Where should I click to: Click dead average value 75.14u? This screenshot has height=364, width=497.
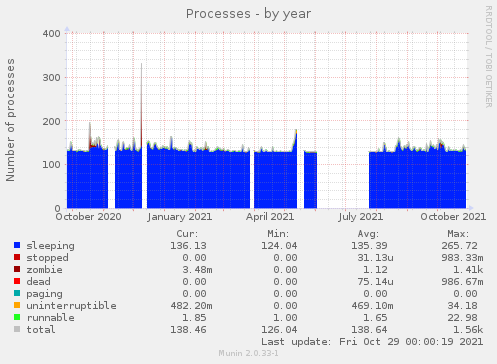click(x=375, y=282)
